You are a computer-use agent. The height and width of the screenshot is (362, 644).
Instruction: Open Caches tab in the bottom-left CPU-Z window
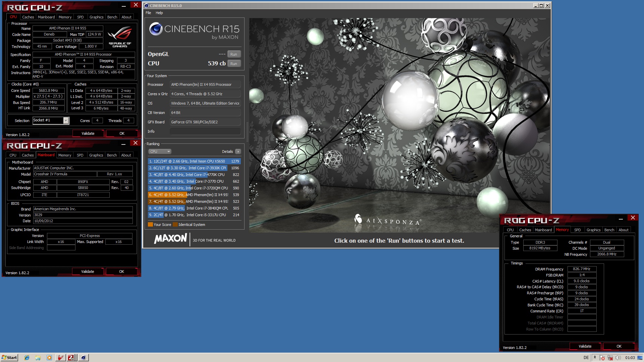[x=28, y=155]
